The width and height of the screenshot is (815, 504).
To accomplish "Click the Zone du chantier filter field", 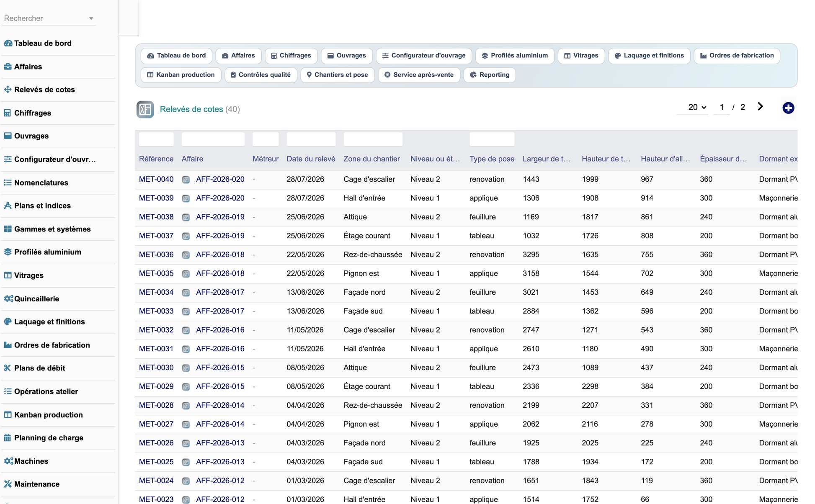I will [x=373, y=139].
